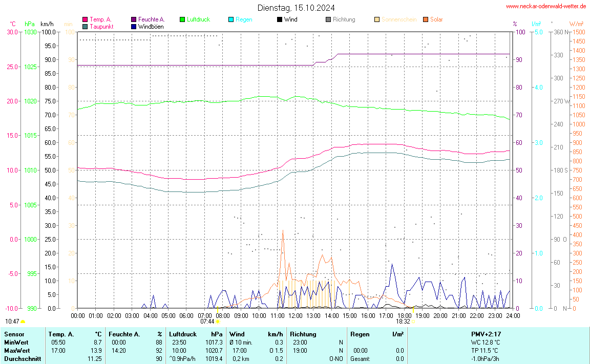Click the sun icon beside 10:47
Viewport: 590px width, 364px height.
23,322
